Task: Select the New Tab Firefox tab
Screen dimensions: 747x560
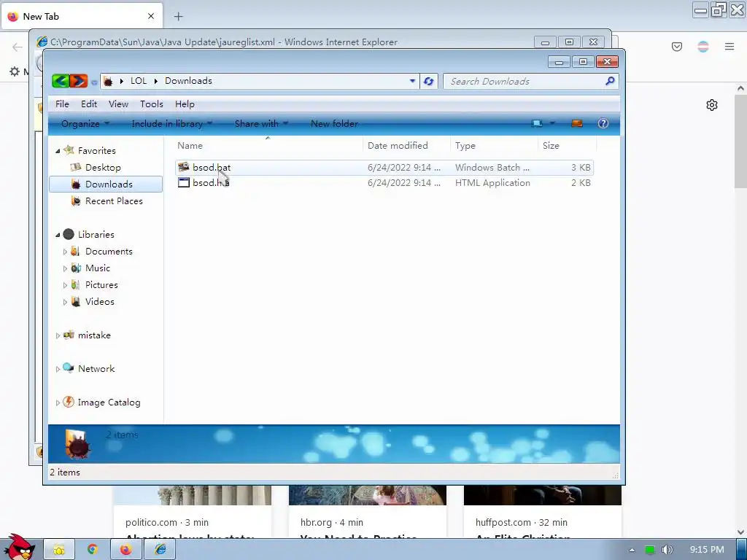Action: [82, 16]
